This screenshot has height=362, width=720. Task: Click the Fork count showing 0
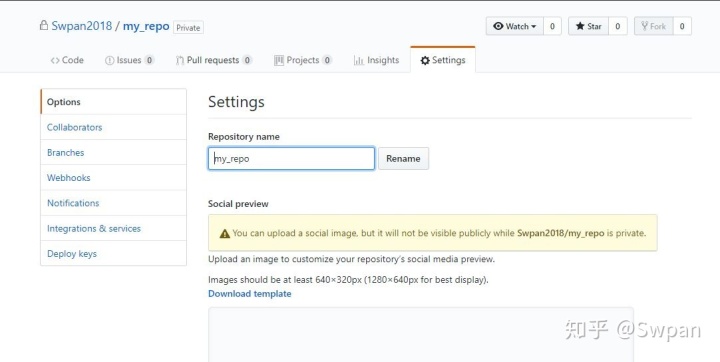(x=682, y=26)
